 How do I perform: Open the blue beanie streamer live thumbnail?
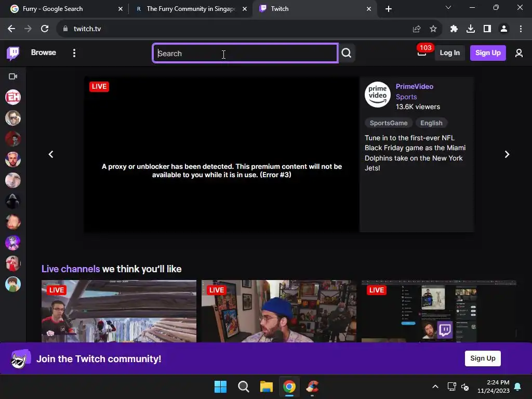tap(279, 311)
